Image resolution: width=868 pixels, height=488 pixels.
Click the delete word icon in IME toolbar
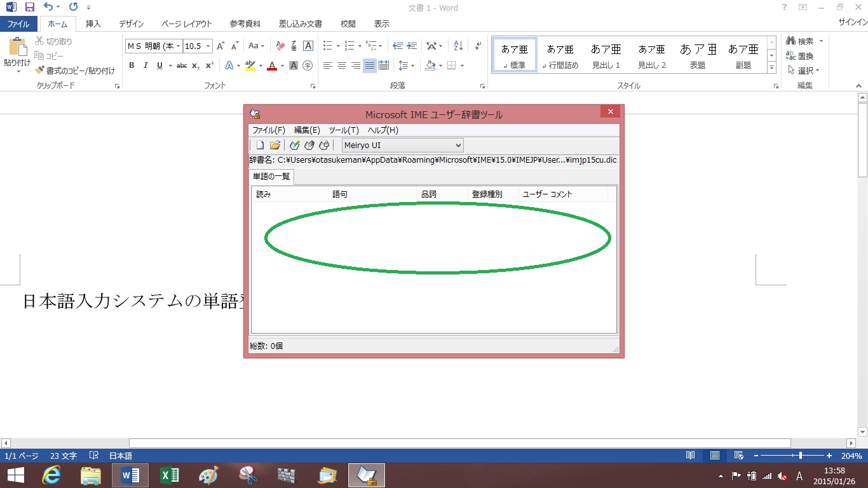coord(324,146)
